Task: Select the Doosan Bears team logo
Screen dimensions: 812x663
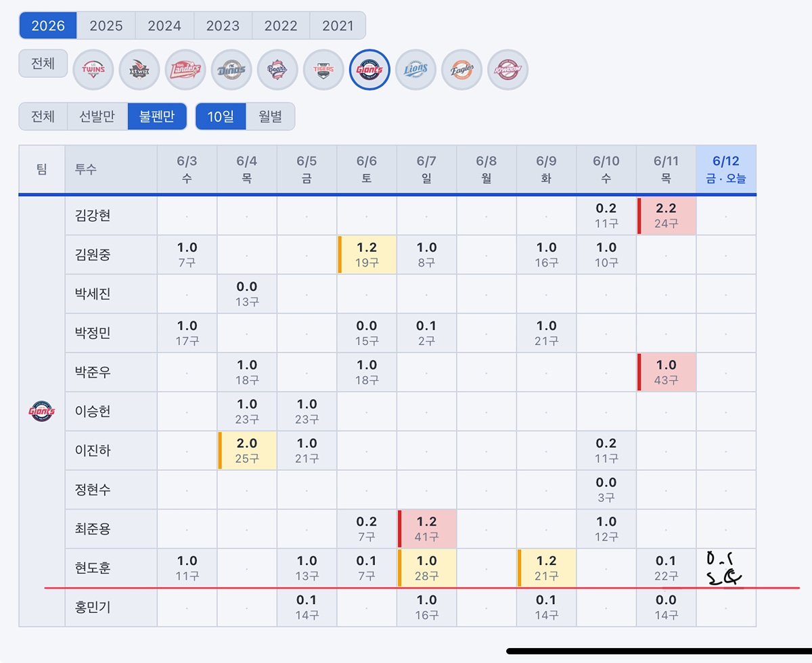Action: (277, 70)
